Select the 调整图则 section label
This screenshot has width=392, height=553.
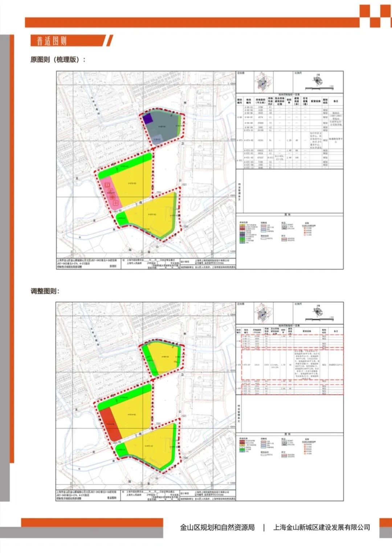click(x=45, y=291)
